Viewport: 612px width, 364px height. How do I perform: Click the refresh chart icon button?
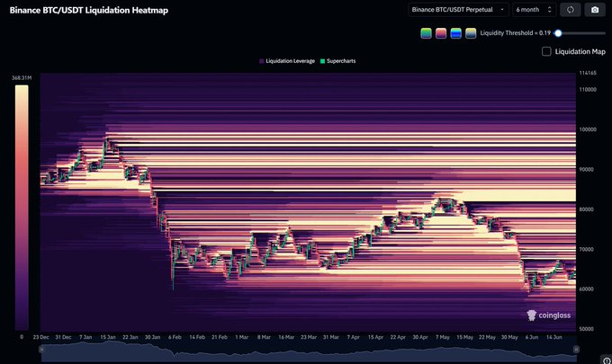point(571,10)
